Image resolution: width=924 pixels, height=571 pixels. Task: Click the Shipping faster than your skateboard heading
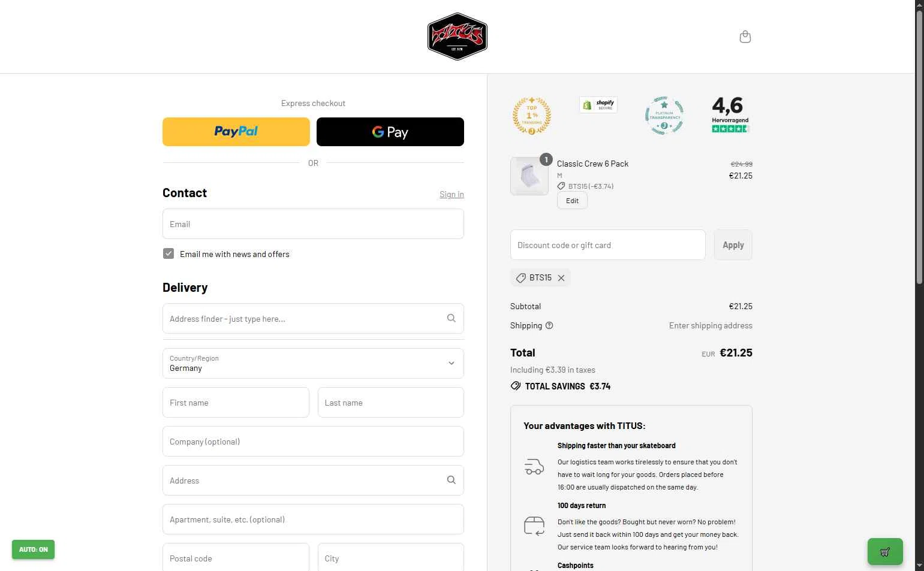[616, 446]
